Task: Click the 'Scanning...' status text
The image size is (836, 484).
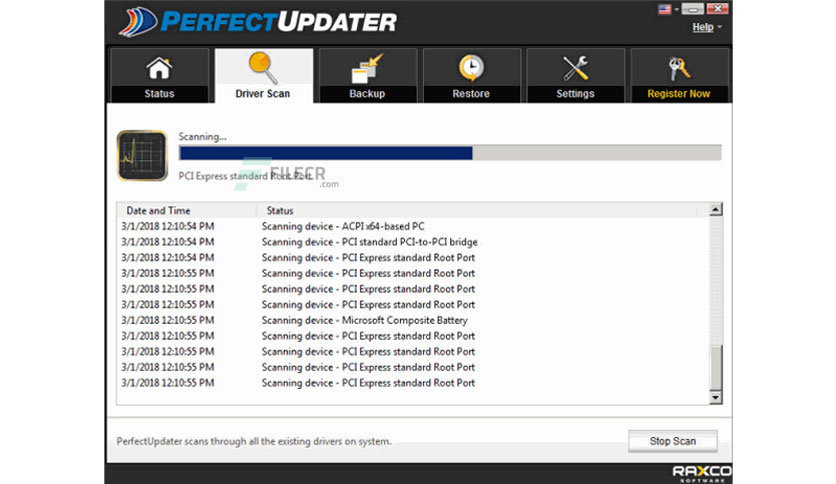Action: tap(202, 137)
